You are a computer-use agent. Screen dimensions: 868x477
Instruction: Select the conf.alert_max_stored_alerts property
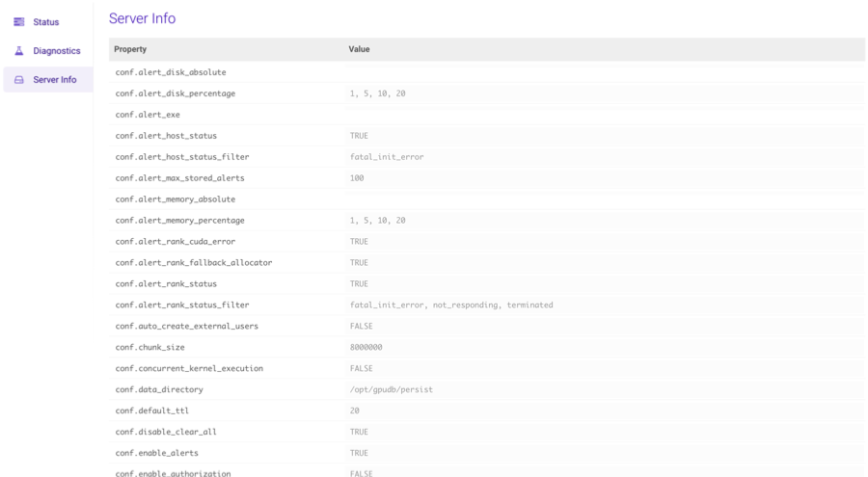(179, 178)
